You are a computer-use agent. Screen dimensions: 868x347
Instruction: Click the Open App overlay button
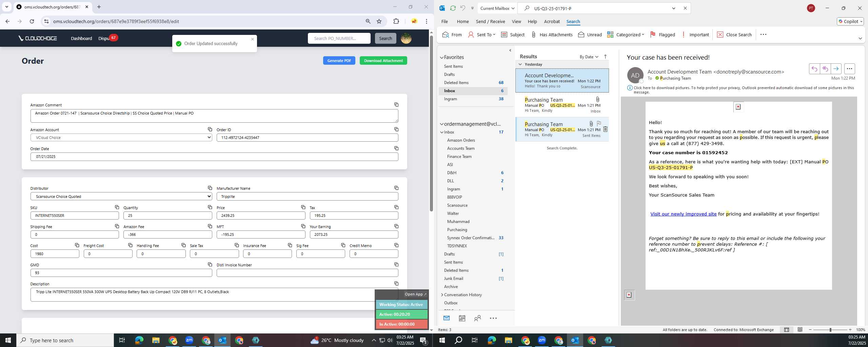415,294
